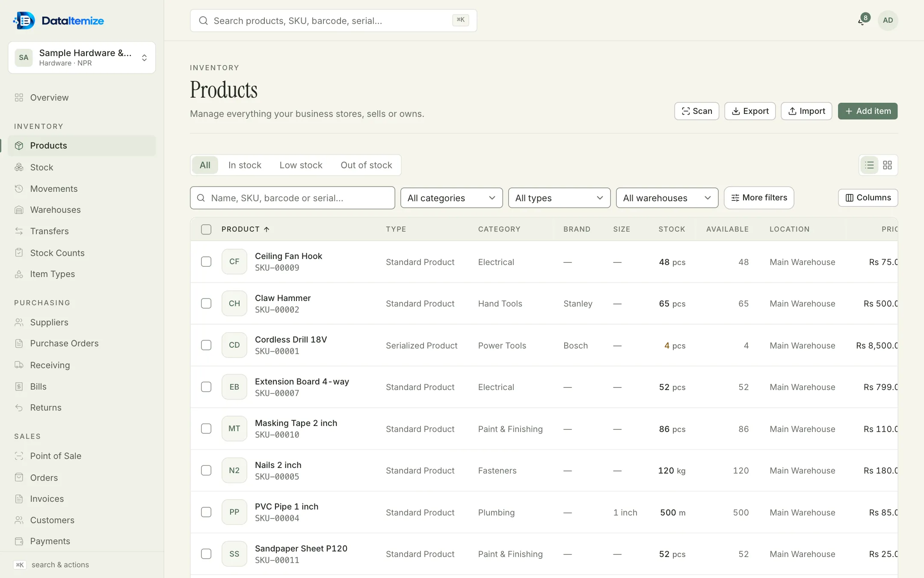This screenshot has height=578, width=924.
Task: Open Transfers in sidebar
Action: tap(82, 231)
